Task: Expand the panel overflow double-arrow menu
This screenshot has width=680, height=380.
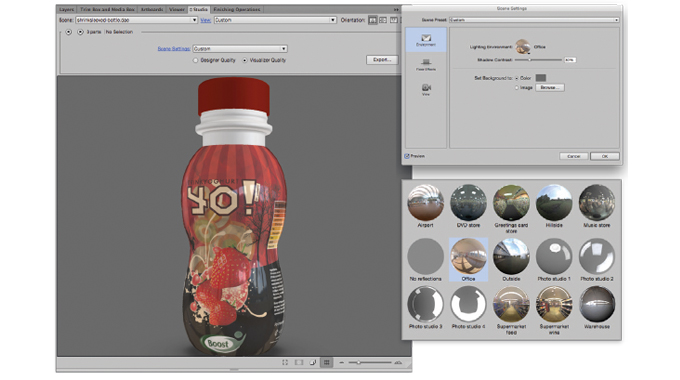Action: (x=396, y=9)
